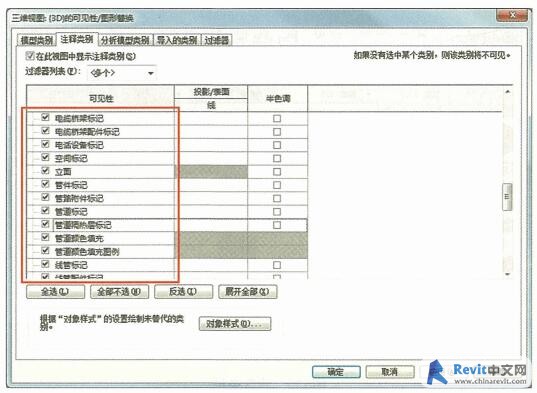The width and height of the screenshot is (537, 393).
Task: Select the 电话设备标记 row label
Action: click(x=79, y=145)
